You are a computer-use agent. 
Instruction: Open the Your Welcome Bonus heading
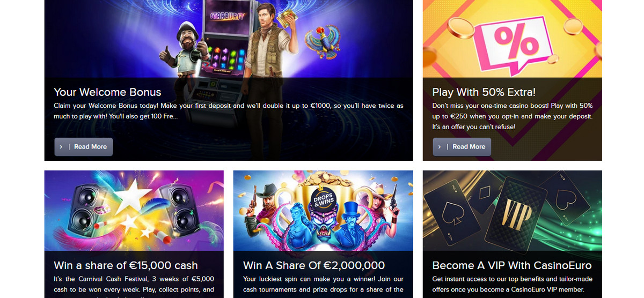click(x=108, y=92)
